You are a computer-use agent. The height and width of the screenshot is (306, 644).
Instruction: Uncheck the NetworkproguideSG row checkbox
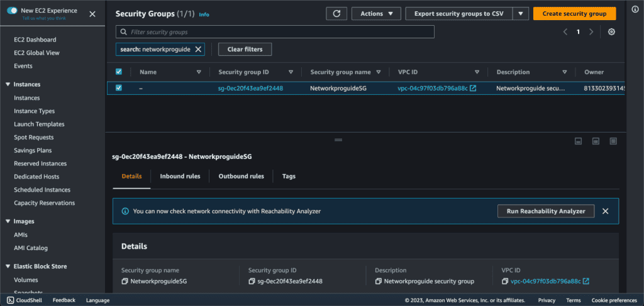click(119, 88)
